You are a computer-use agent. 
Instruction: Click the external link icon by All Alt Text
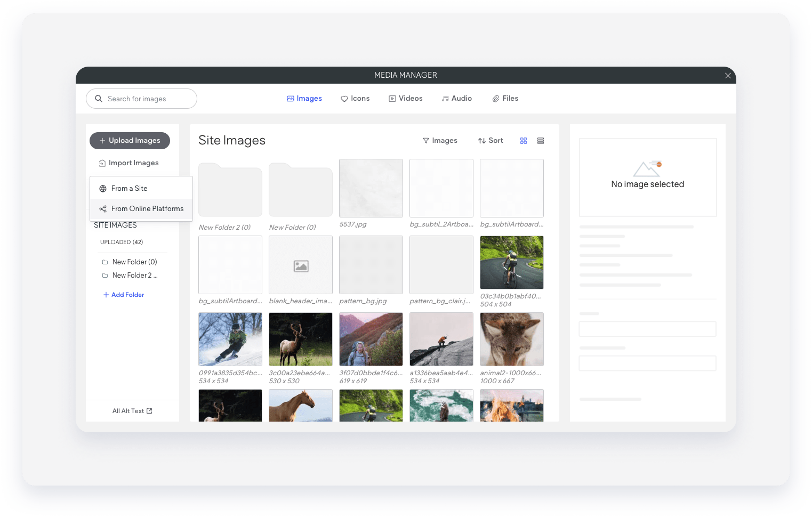149,411
